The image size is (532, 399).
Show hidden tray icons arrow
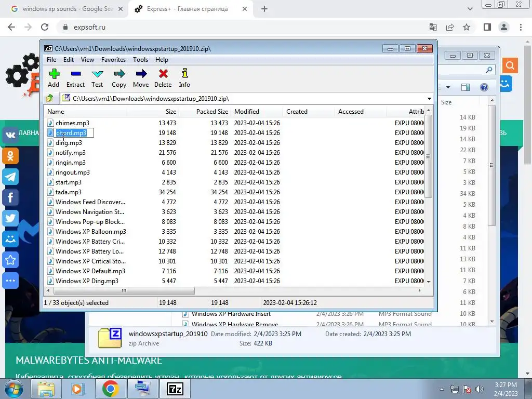point(442,389)
